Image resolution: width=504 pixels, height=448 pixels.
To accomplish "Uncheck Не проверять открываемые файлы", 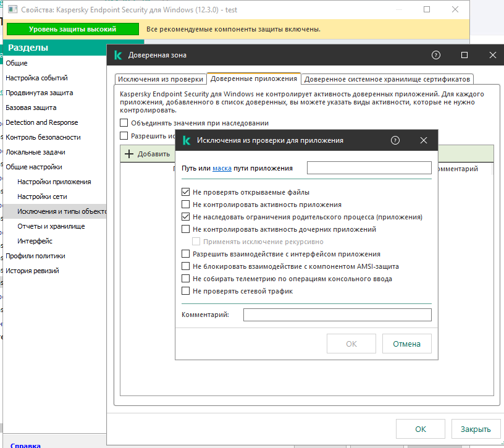I will 186,192.
